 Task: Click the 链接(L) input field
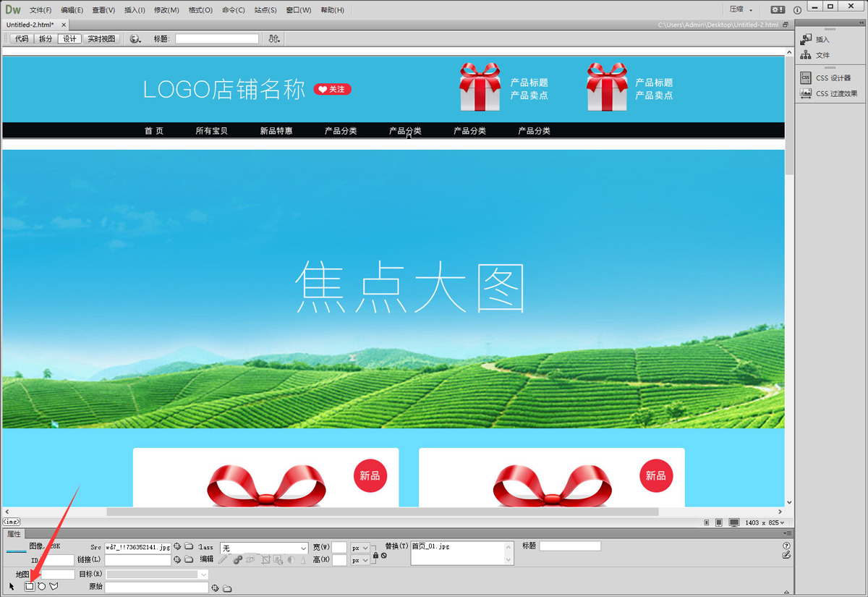137,559
